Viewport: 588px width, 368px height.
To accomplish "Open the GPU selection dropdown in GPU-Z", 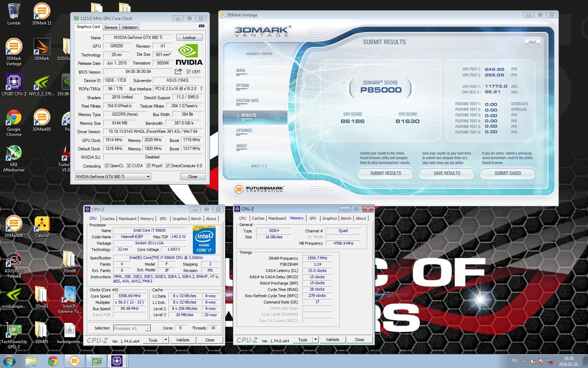I will click(113, 177).
